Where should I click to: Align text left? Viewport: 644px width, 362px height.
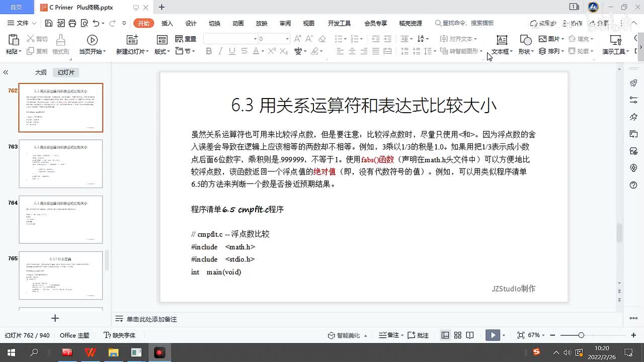pyautogui.click(x=340, y=51)
